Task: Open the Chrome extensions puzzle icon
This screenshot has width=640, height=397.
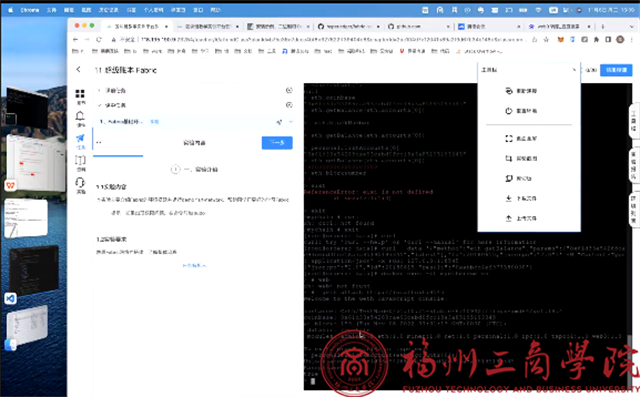Action: (x=596, y=40)
